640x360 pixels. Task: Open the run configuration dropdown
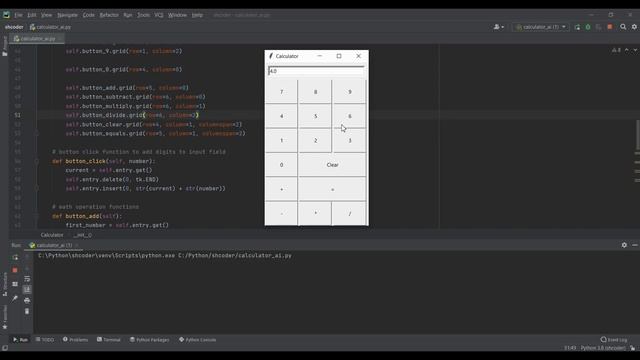pyautogui.click(x=541, y=27)
